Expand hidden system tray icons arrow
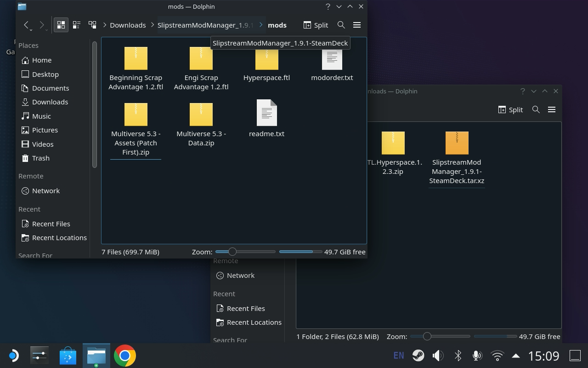 516,356
